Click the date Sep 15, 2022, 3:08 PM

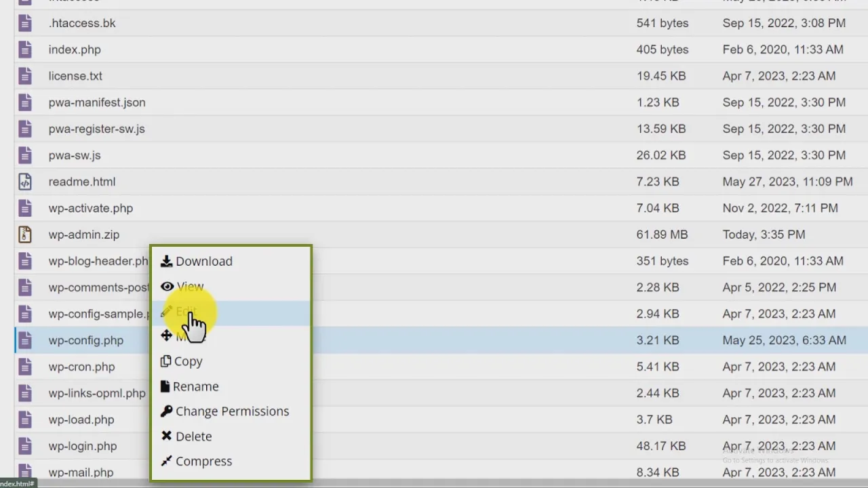[x=784, y=23]
